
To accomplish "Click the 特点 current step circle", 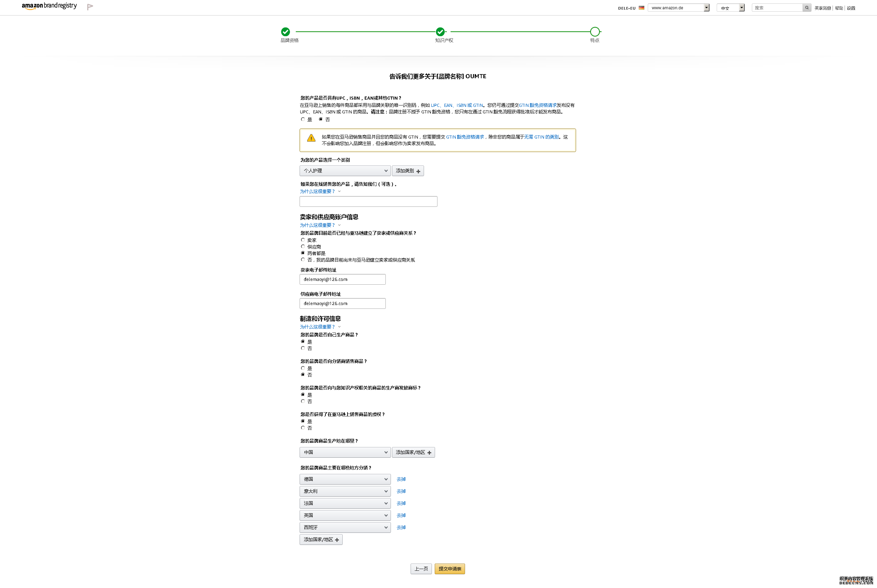I will (x=595, y=32).
